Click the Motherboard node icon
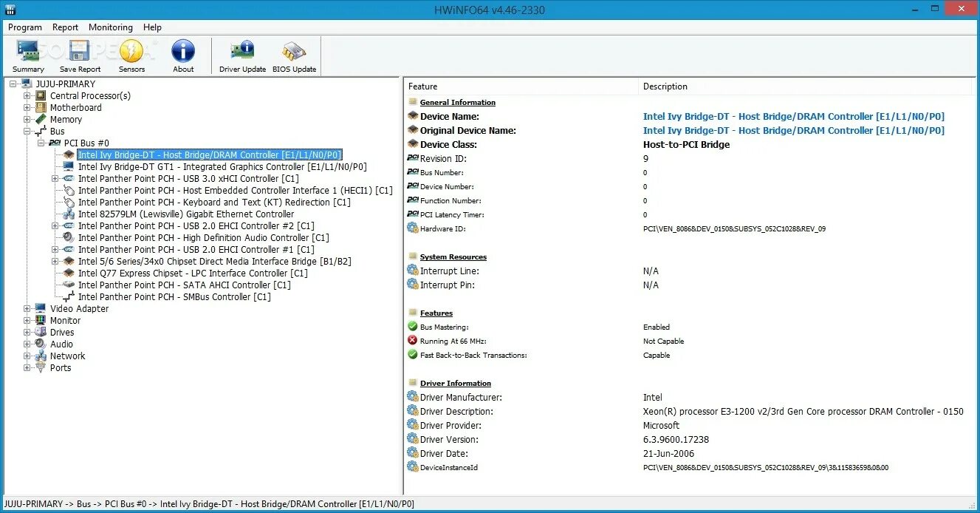 (x=41, y=107)
